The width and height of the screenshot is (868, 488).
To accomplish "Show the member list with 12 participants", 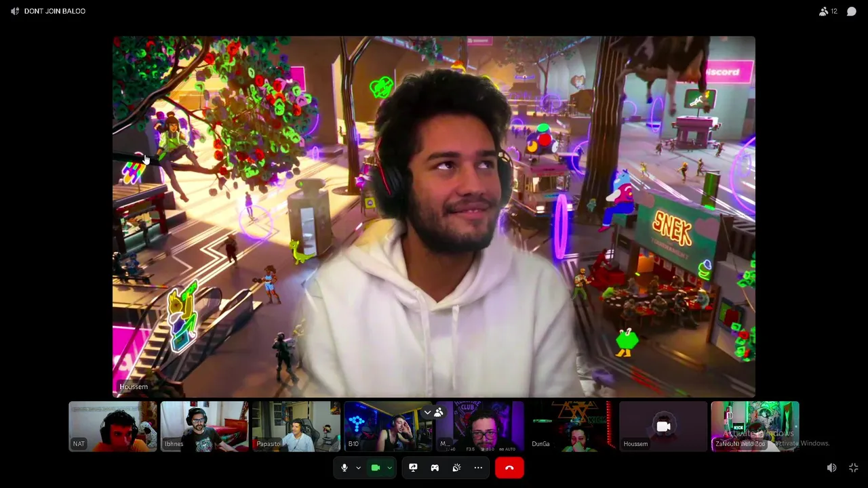I will pos(828,11).
